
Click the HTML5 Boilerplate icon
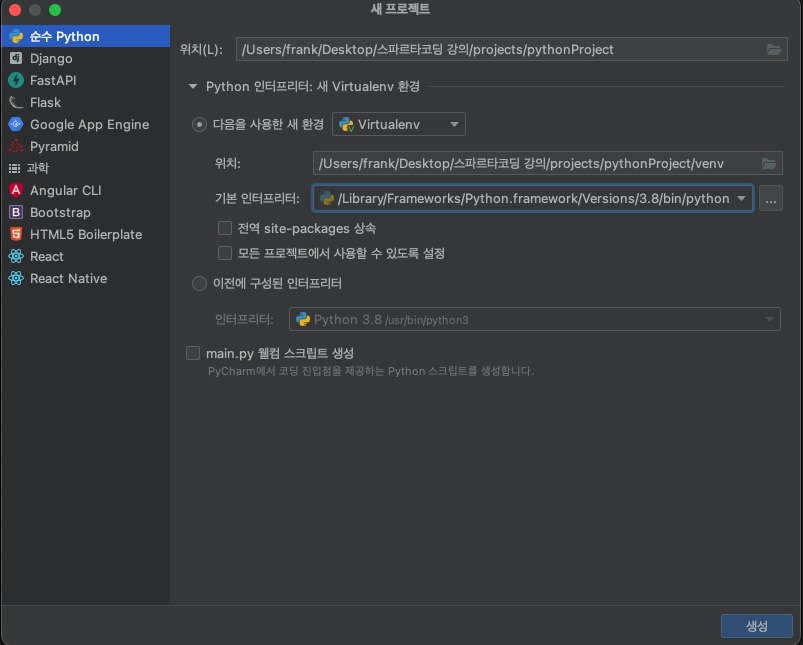click(x=16, y=234)
